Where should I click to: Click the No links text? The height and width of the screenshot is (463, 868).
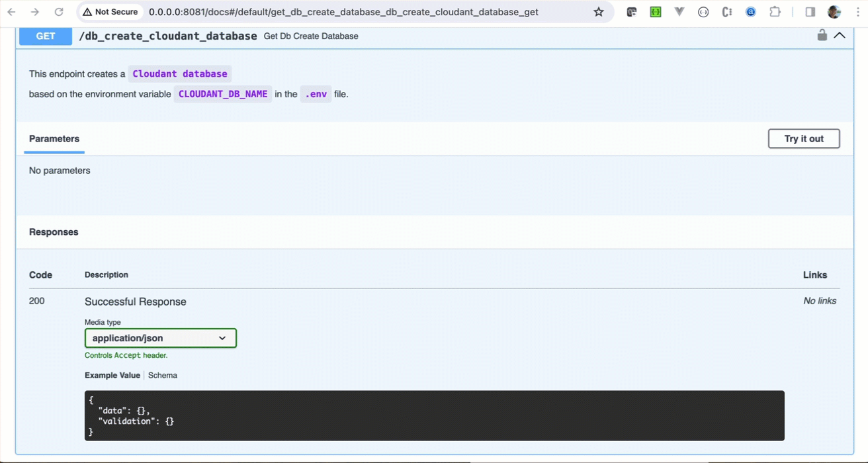pyautogui.click(x=820, y=301)
